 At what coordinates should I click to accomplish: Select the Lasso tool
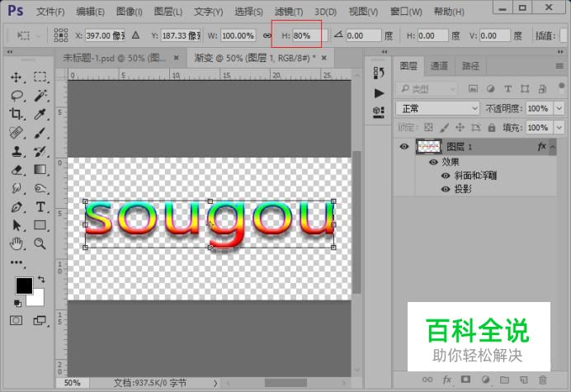pos(17,96)
